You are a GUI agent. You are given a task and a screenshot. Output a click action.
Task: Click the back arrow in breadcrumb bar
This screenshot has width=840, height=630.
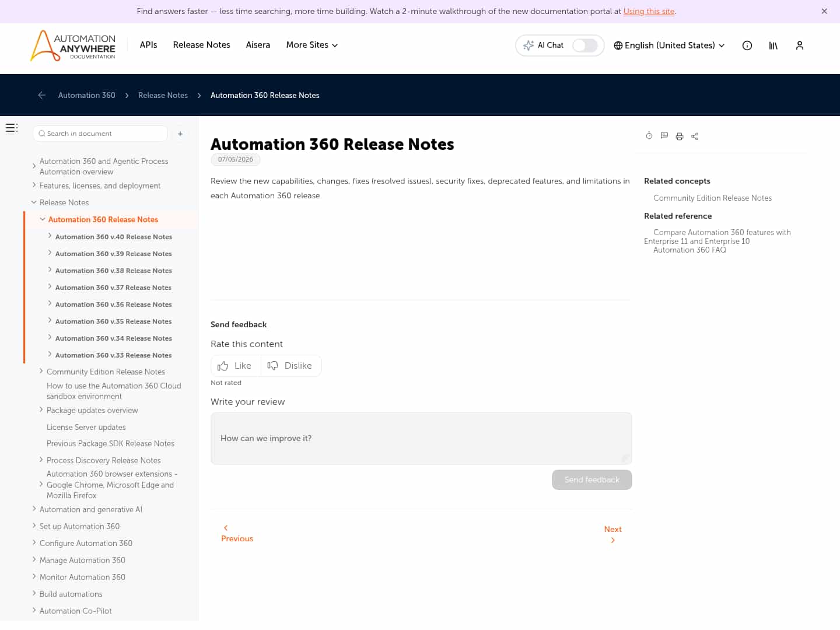coord(41,95)
